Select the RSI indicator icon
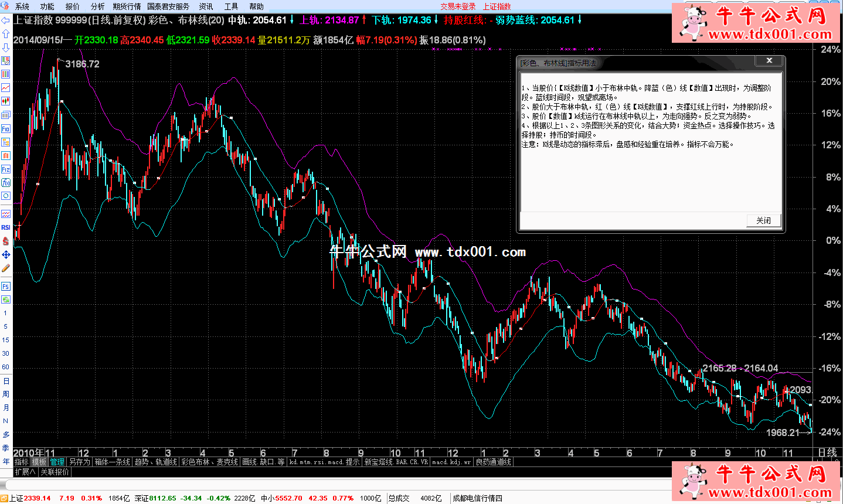Image resolution: width=843 pixels, height=504 pixels. coord(6,227)
